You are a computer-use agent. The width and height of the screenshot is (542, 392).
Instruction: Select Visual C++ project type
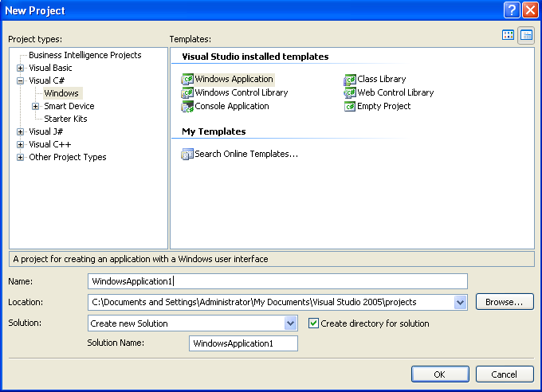point(50,145)
